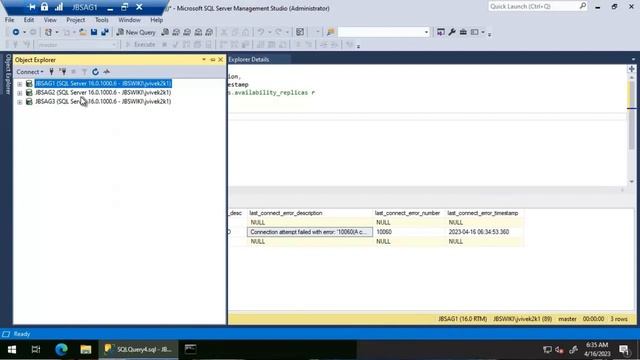Click last_connect_error_number column header
This screenshot has width=640, height=360.
[409, 213]
